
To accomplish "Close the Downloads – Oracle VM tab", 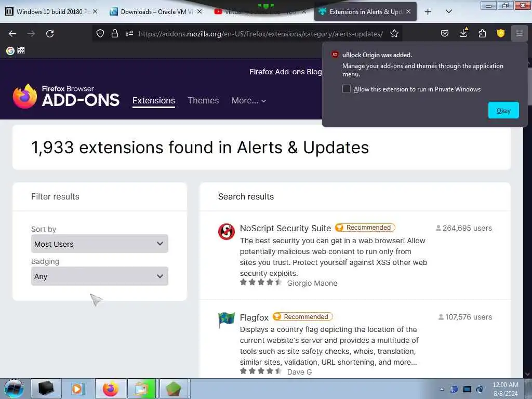I will pos(199,11).
